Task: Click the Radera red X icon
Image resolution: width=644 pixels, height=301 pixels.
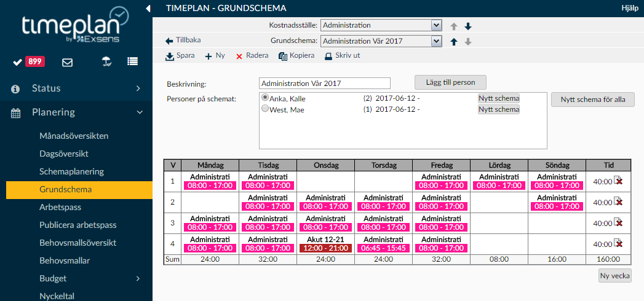Action: pos(239,57)
